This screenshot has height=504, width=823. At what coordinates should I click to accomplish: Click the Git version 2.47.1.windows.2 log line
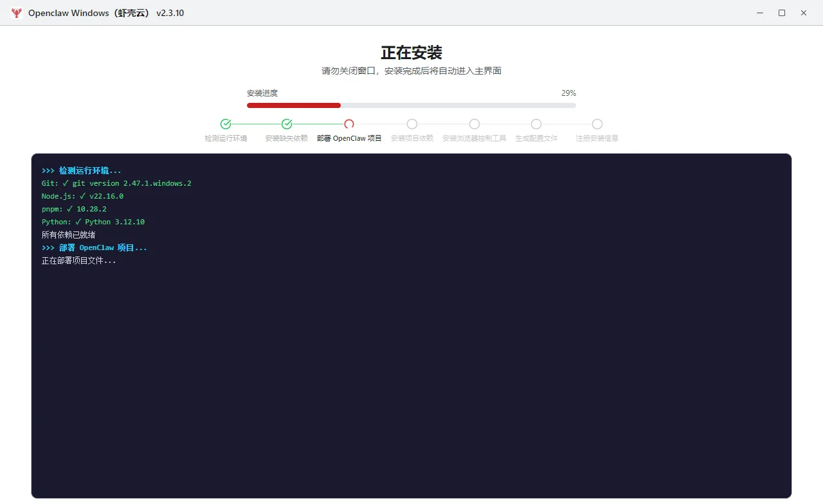[x=116, y=183]
